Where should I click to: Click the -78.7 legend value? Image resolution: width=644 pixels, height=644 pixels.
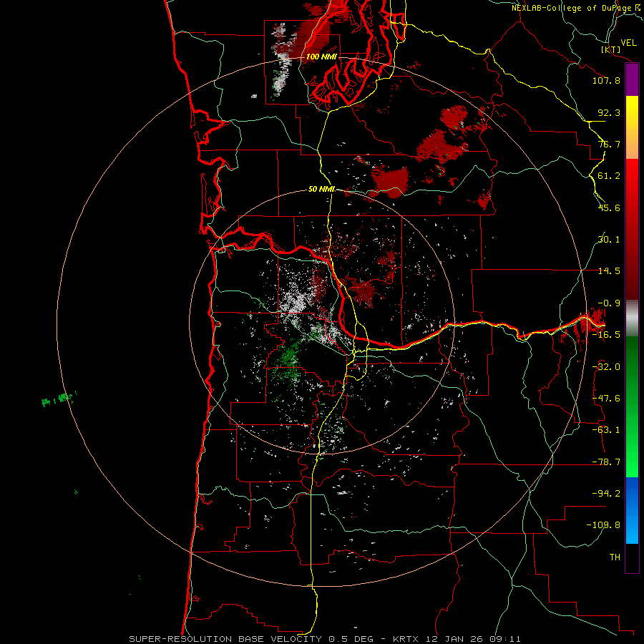(606, 462)
